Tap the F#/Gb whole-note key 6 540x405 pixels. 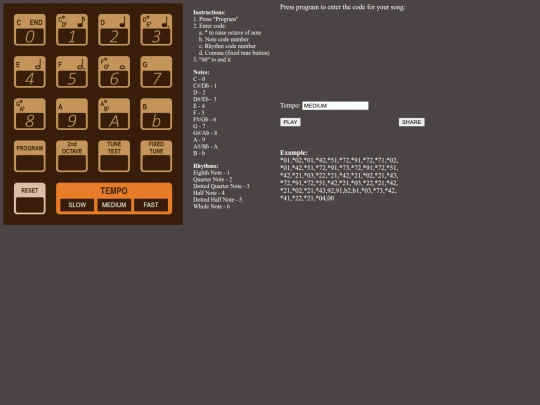click(114, 72)
